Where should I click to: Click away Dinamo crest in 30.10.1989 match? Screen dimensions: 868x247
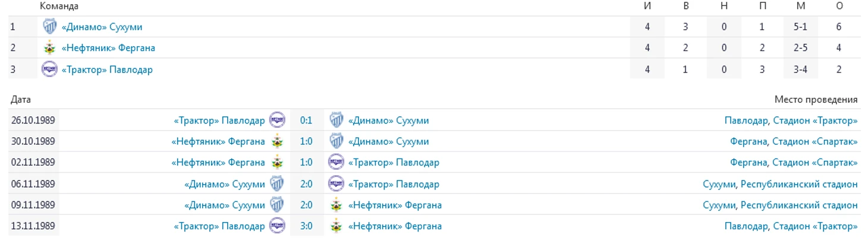pyautogui.click(x=336, y=142)
